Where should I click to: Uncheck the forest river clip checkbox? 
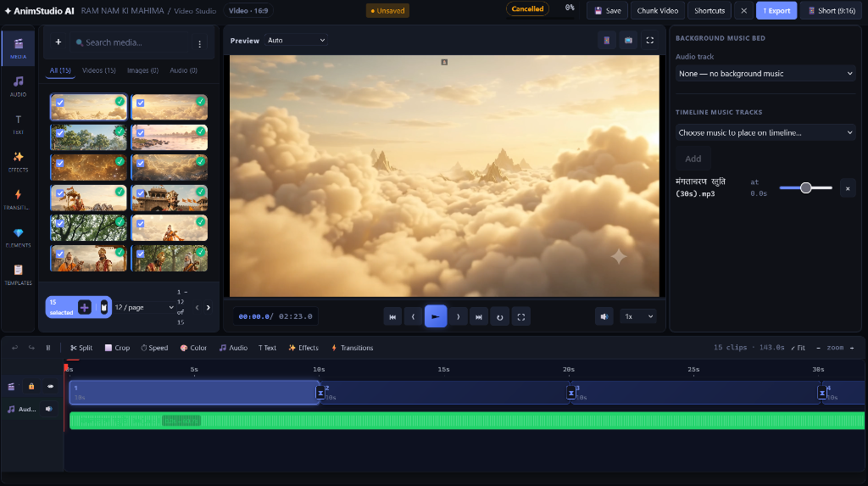pyautogui.click(x=60, y=133)
